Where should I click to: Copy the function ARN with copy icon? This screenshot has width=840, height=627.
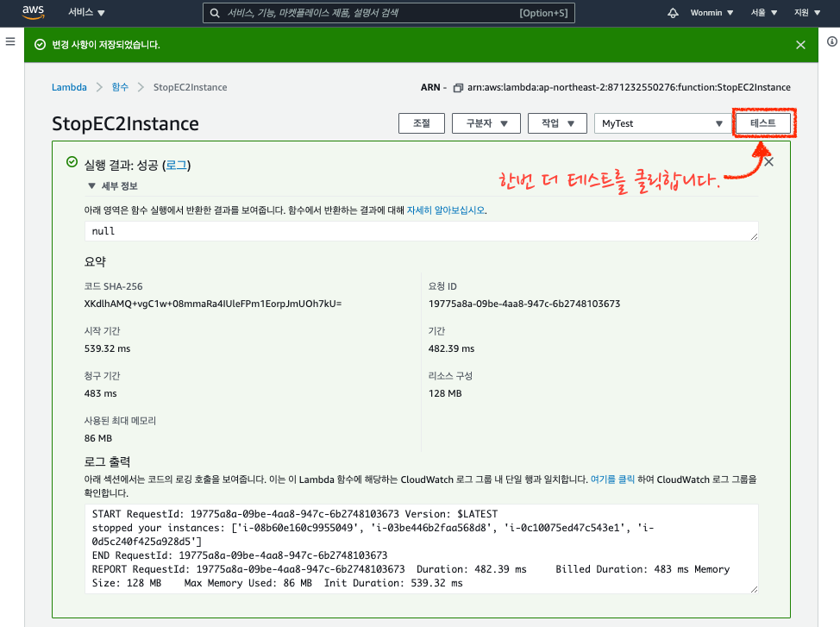458,88
